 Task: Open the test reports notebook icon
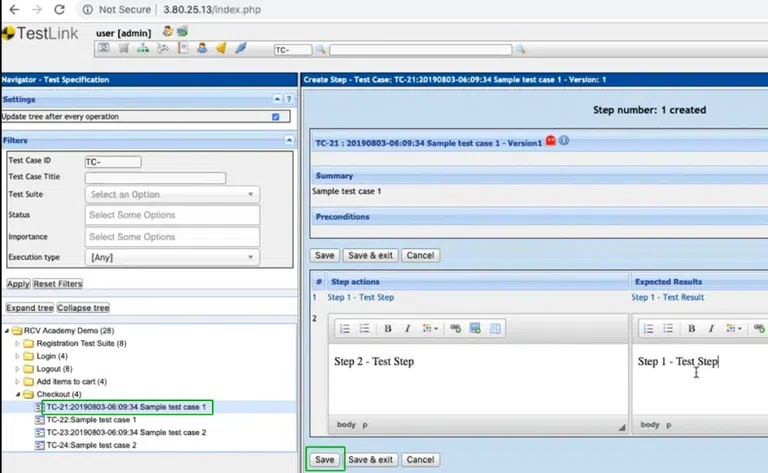point(183,48)
